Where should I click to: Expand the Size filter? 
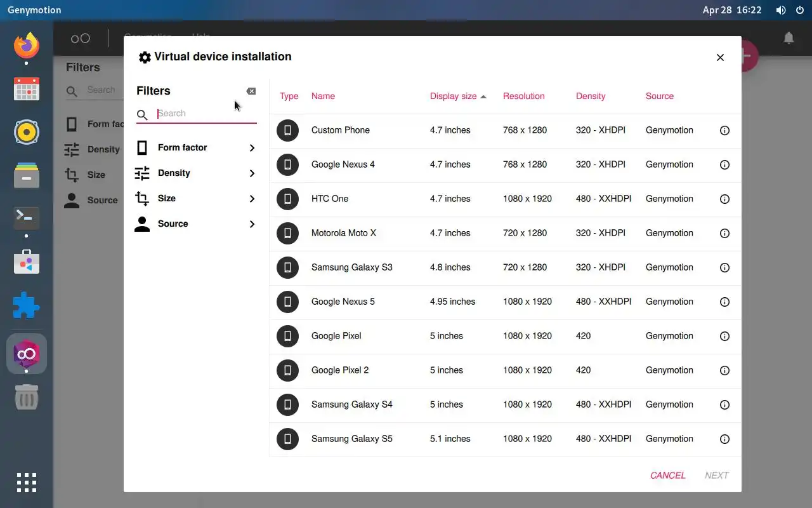[x=197, y=198]
